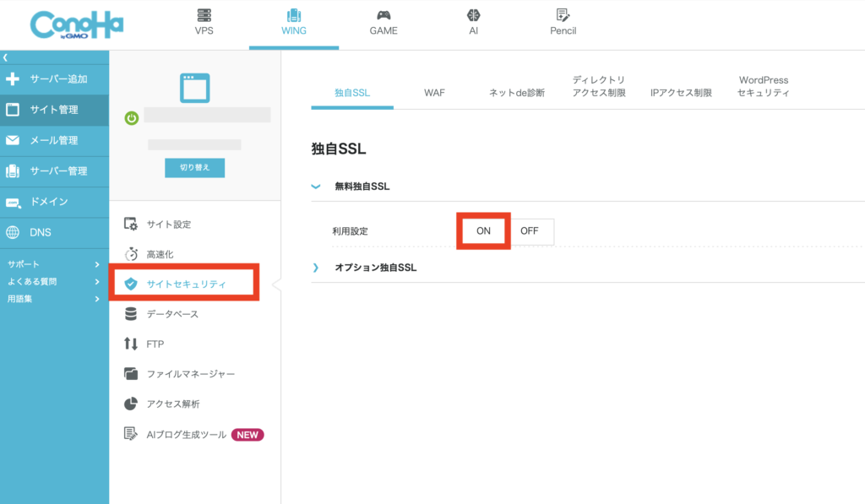Expand the オプション独自SSL section

click(x=316, y=268)
